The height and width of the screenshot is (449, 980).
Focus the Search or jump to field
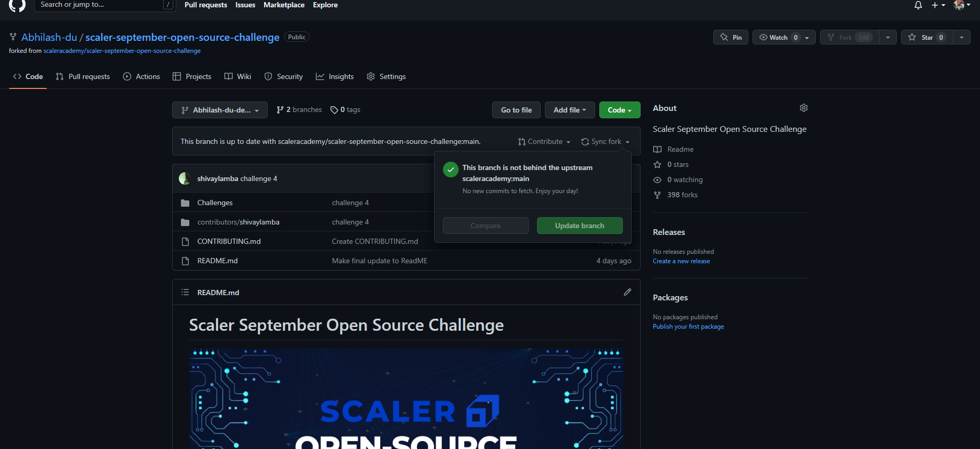pyautogui.click(x=104, y=5)
